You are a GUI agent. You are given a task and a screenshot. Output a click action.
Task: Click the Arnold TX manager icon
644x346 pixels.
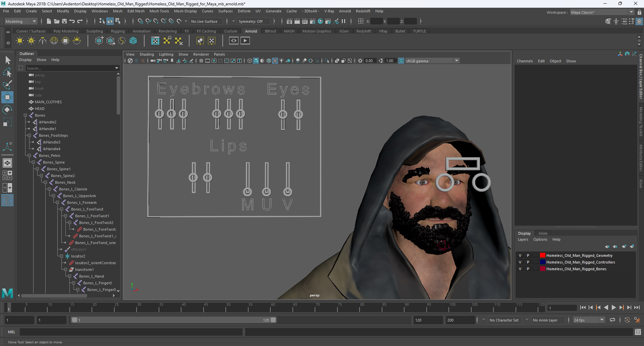[155, 41]
